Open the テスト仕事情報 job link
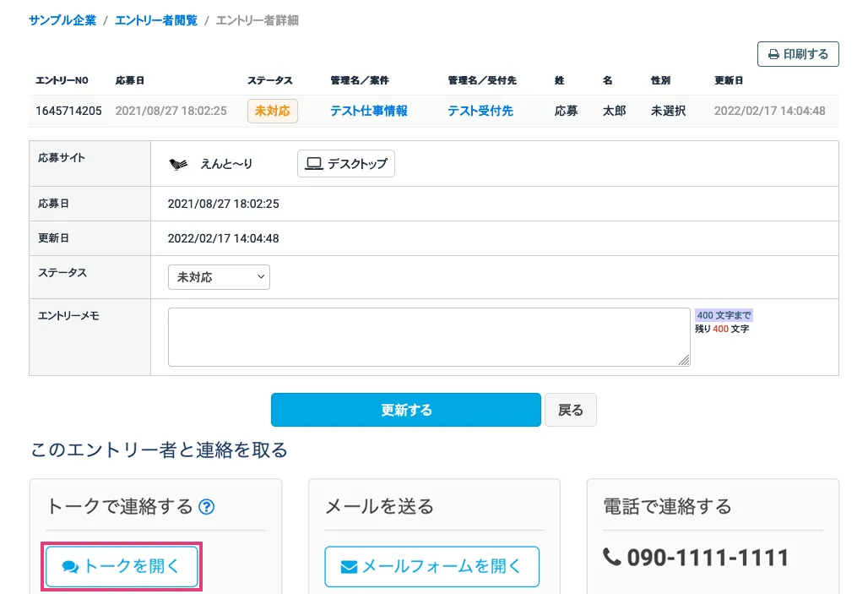The image size is (868, 594). [368, 111]
